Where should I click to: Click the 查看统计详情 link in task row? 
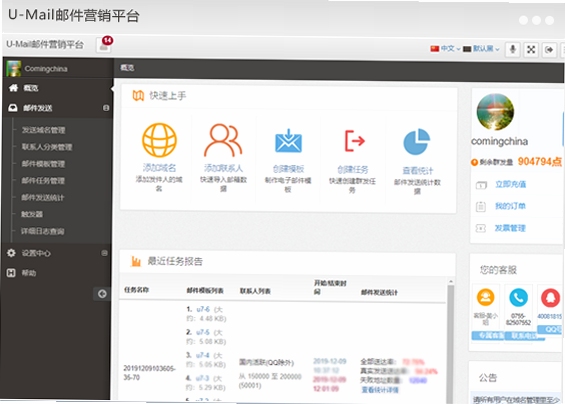[x=380, y=390]
